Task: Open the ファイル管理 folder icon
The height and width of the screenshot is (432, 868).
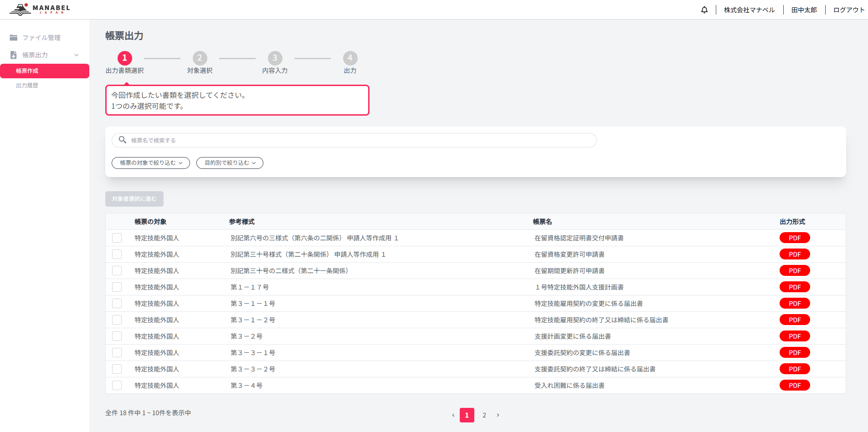Action: [13, 37]
